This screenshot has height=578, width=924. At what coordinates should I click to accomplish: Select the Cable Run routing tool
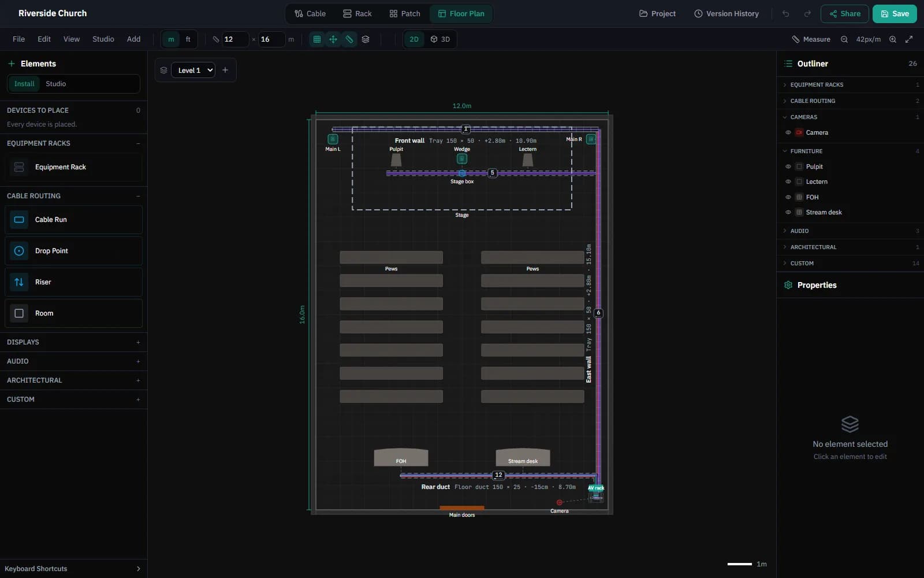coord(73,220)
